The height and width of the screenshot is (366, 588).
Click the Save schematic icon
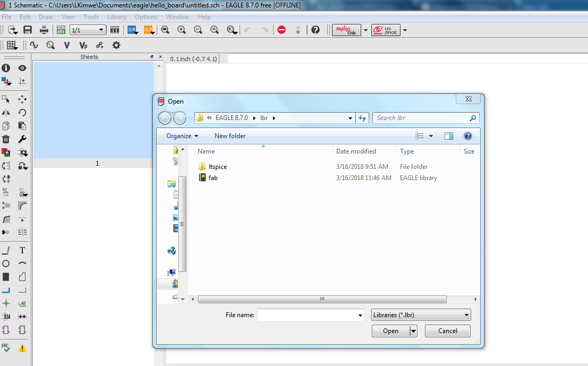coord(28,30)
